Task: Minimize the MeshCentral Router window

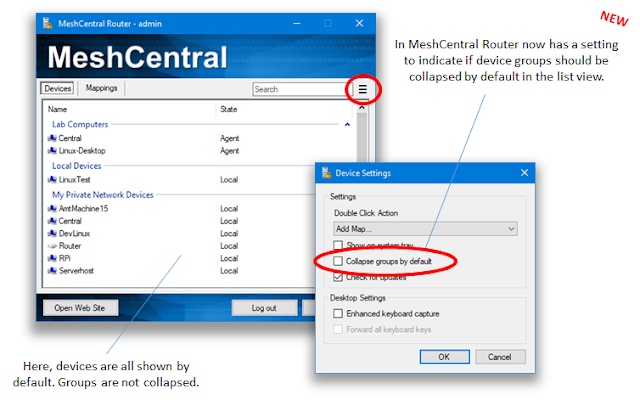Action: (297, 23)
